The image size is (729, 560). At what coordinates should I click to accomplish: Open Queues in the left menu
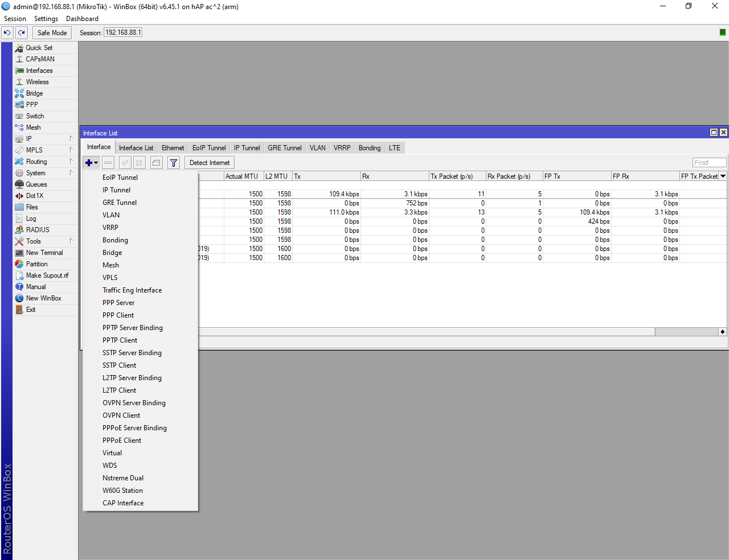pyautogui.click(x=36, y=184)
